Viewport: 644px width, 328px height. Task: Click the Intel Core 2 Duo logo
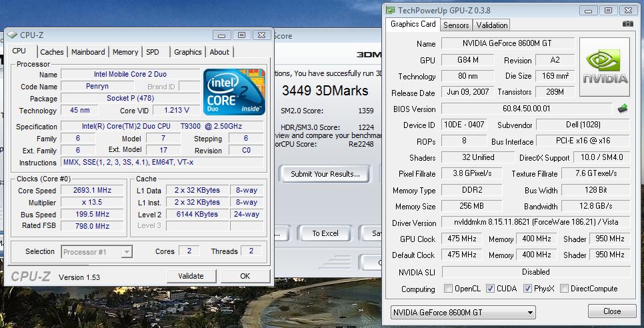[x=234, y=92]
